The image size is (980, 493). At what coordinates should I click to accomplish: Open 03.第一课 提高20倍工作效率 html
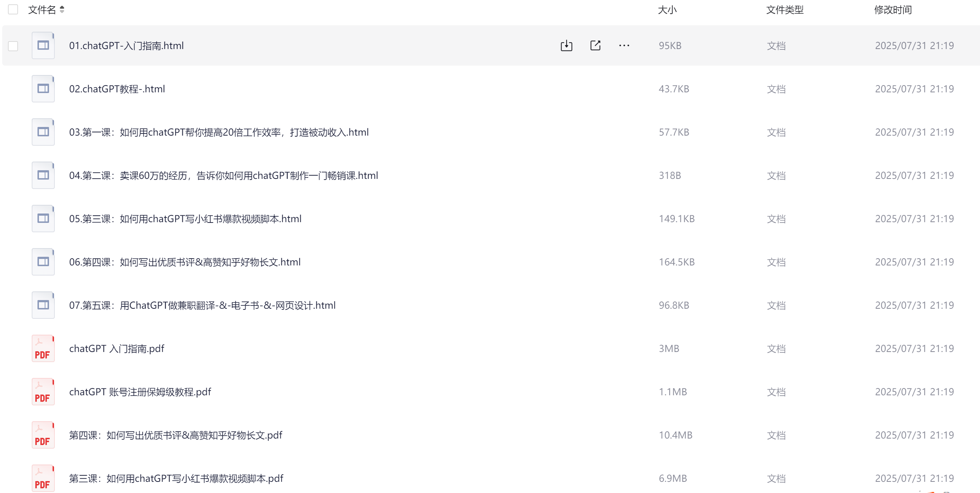[x=219, y=132]
